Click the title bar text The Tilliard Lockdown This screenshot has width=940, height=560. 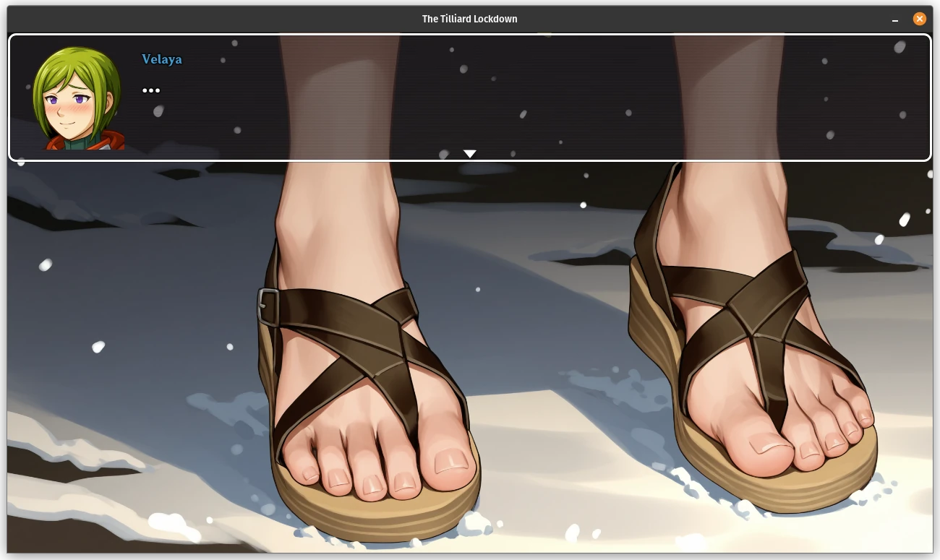point(469,19)
